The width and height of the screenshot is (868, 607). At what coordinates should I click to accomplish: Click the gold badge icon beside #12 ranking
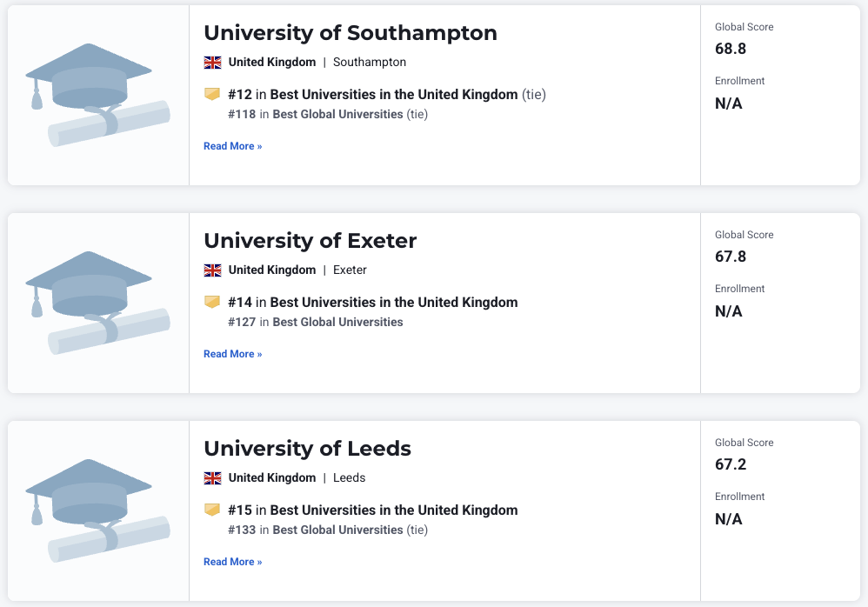click(x=211, y=94)
